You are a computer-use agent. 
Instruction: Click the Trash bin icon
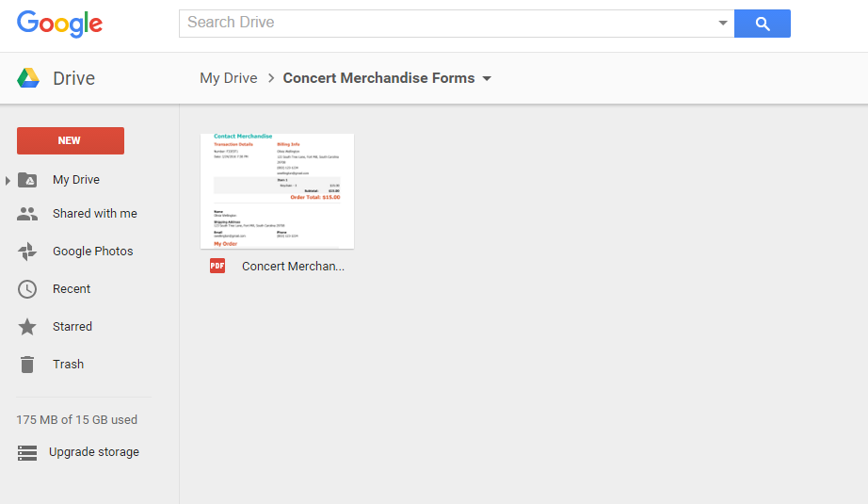tap(27, 365)
